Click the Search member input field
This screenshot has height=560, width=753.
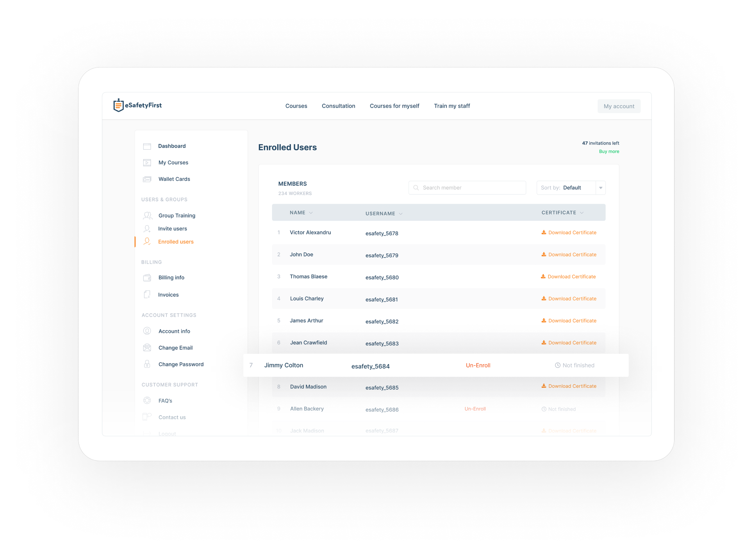coord(467,188)
